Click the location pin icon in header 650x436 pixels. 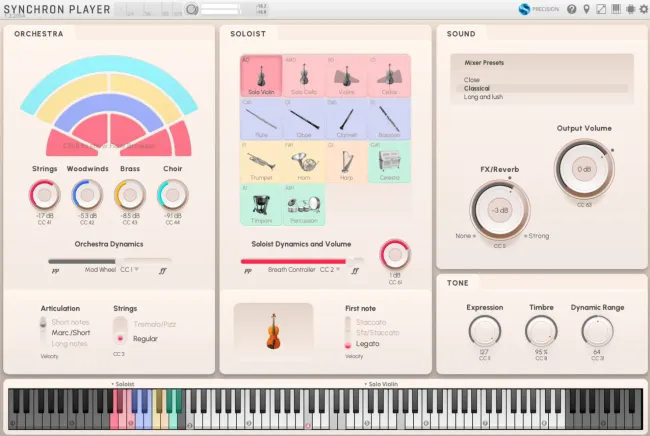586,9
